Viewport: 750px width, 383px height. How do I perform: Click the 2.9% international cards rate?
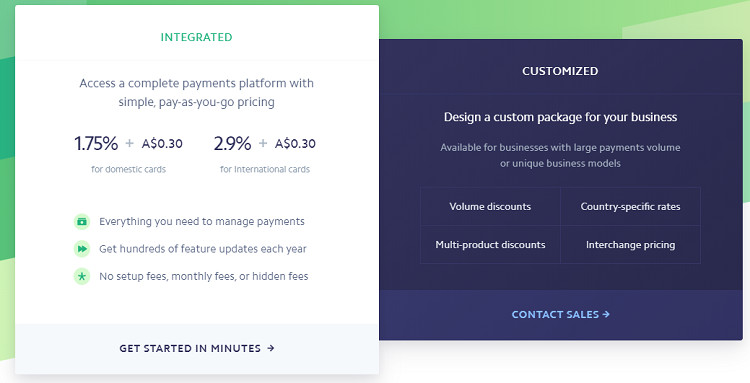click(x=232, y=143)
